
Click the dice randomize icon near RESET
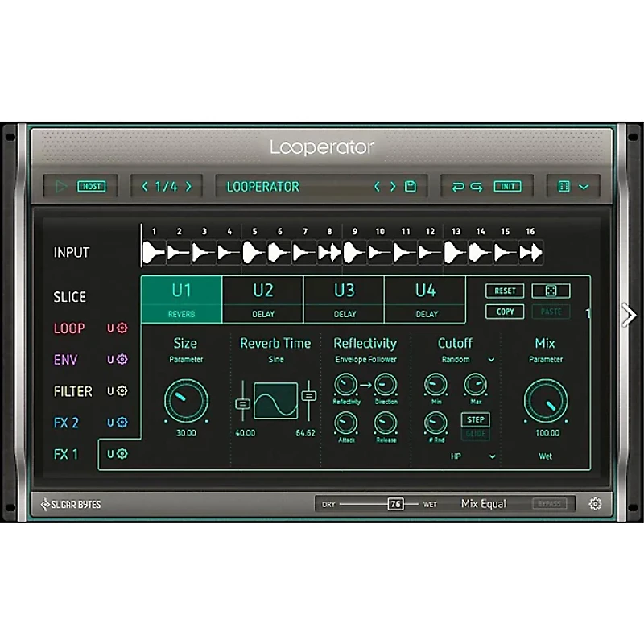click(x=551, y=291)
